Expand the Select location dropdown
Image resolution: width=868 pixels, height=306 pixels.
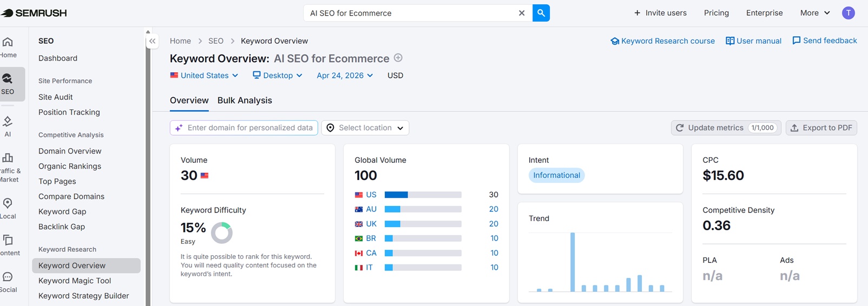pyautogui.click(x=365, y=128)
